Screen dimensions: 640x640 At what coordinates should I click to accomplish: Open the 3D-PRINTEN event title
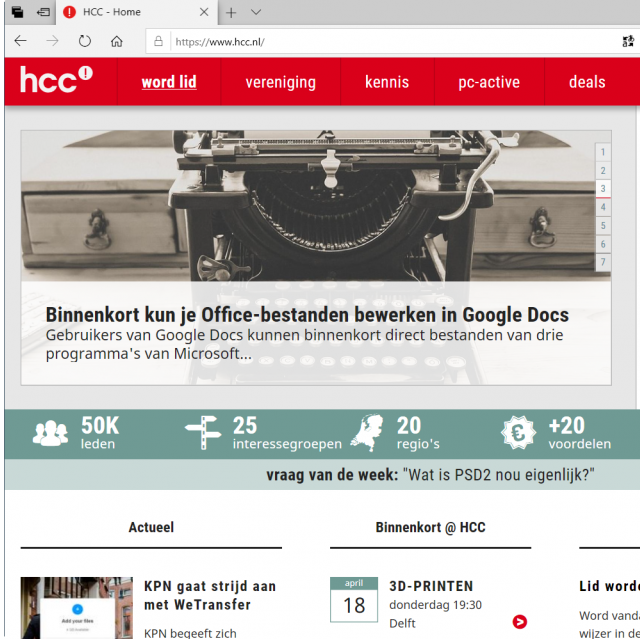[431, 586]
